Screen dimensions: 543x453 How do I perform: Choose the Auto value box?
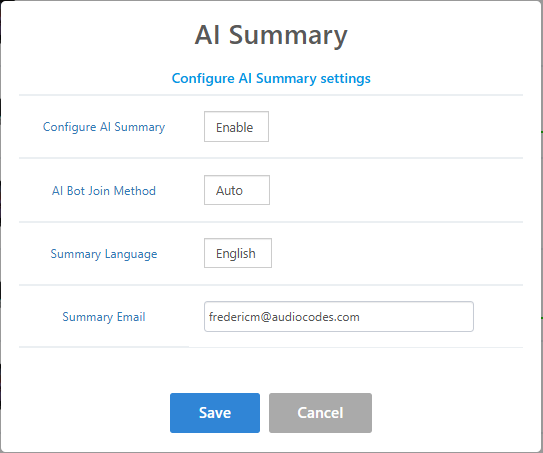click(x=237, y=190)
